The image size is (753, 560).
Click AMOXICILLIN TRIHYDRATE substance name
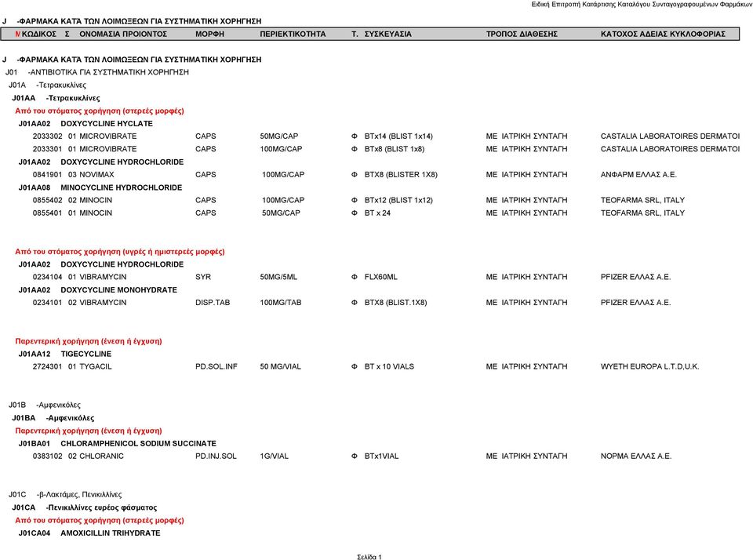[111, 533]
